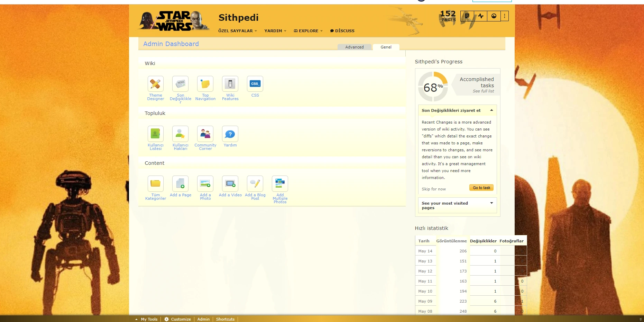Collapse the Son Değişiklikleri ziyaret et task

(457, 110)
